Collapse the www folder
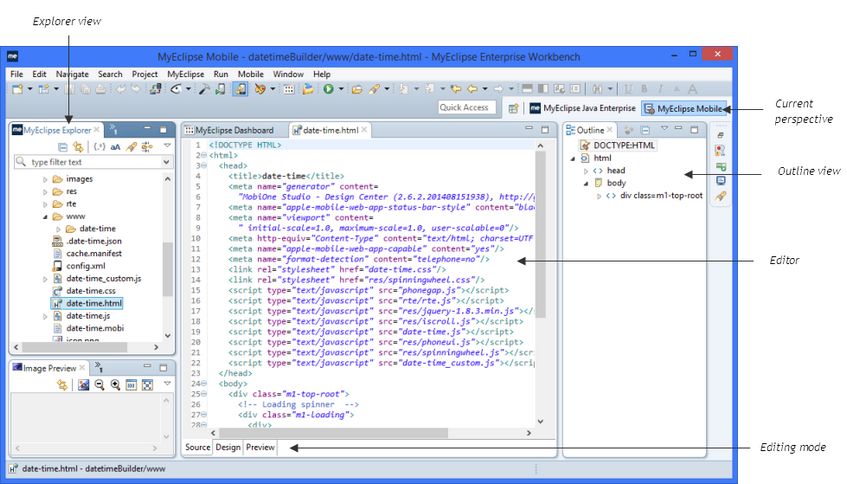 point(45,217)
